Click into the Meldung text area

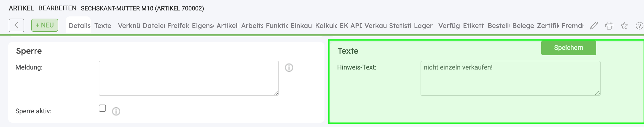[189, 78]
